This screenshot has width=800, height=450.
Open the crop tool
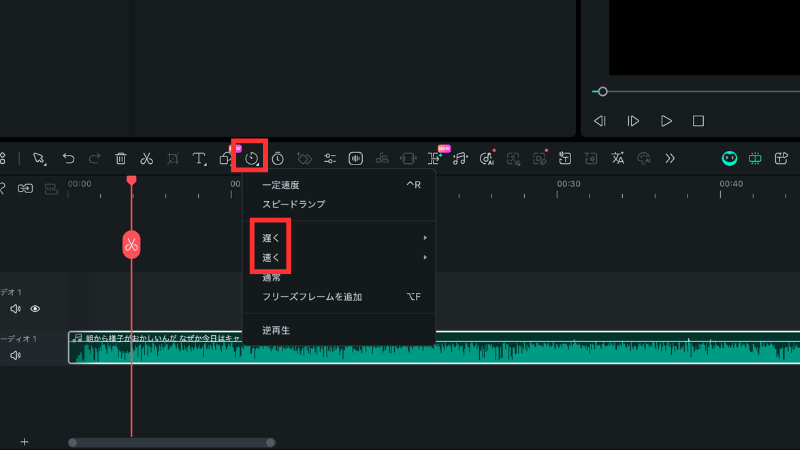173,159
